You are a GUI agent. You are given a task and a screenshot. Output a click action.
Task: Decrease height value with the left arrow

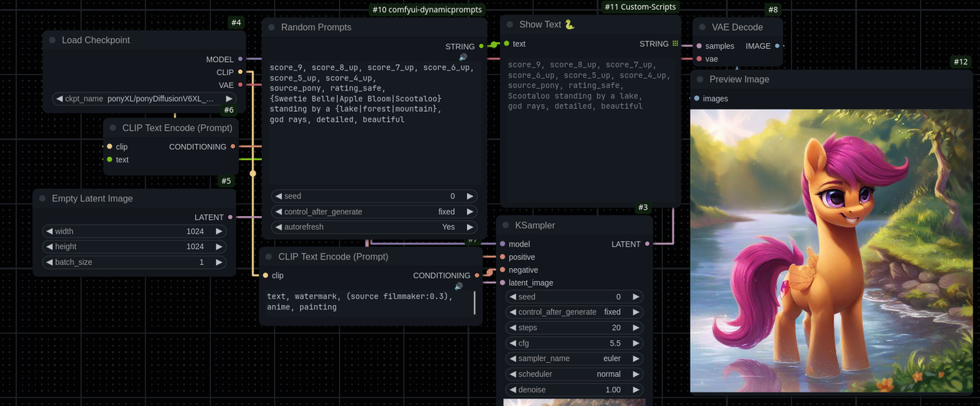click(x=49, y=247)
